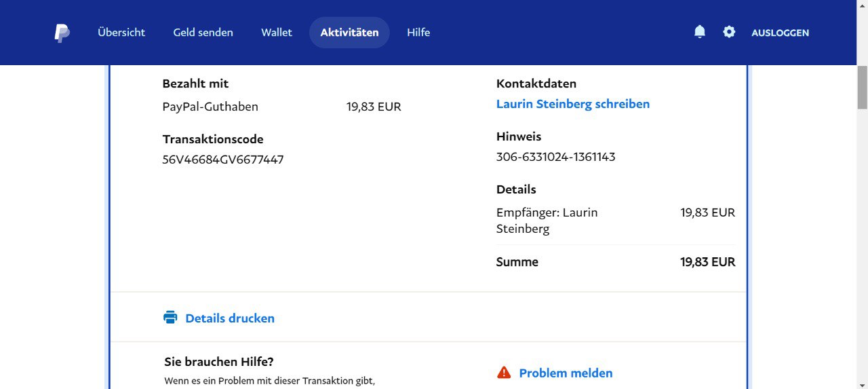Click the PayPal-Guthaben payment method text
The image size is (868, 389).
[x=210, y=107]
